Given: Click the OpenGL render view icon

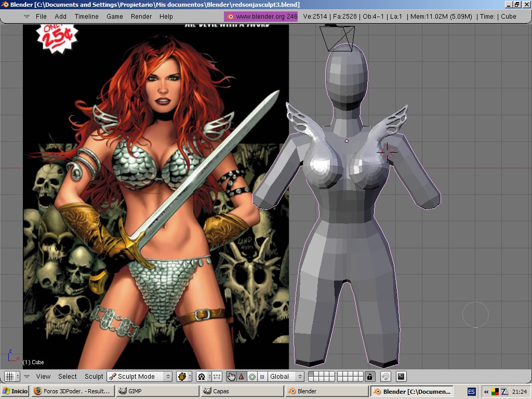Looking at the screenshot, I should point(401,376).
